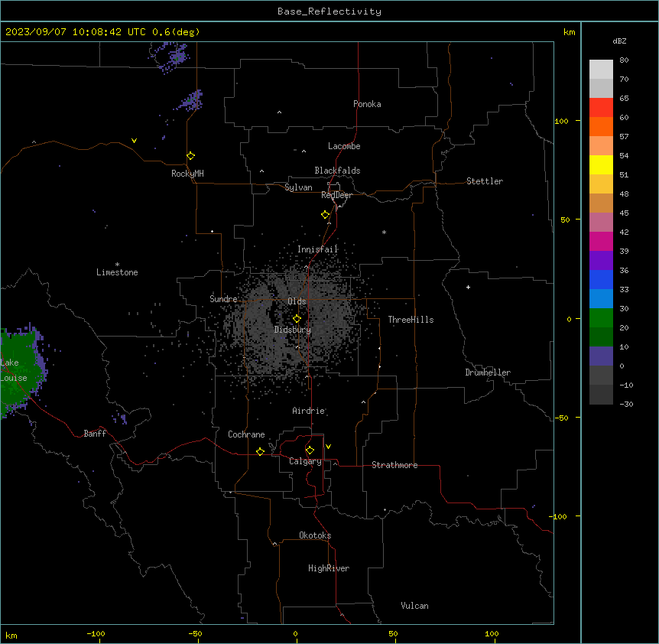Click the Sylvan label
The width and height of the screenshot is (659, 644).
[298, 187]
